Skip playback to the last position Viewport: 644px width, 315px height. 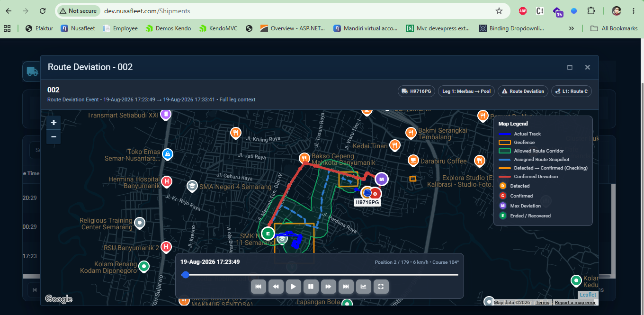tap(346, 286)
